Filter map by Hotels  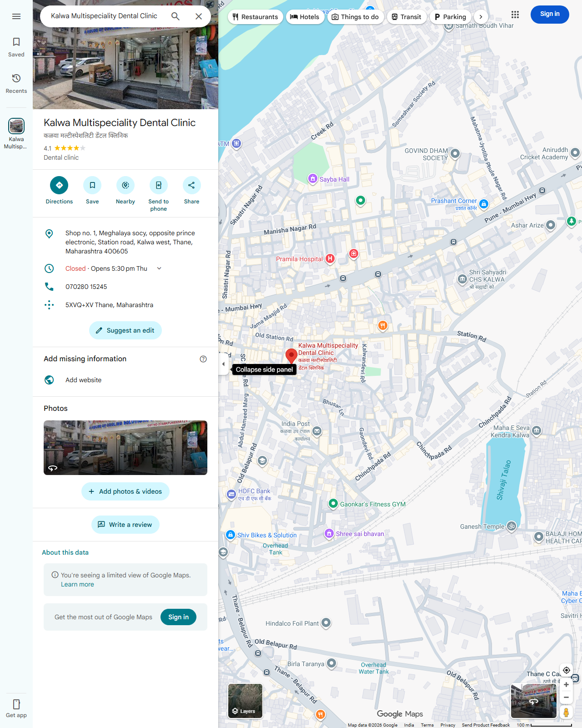(x=305, y=17)
